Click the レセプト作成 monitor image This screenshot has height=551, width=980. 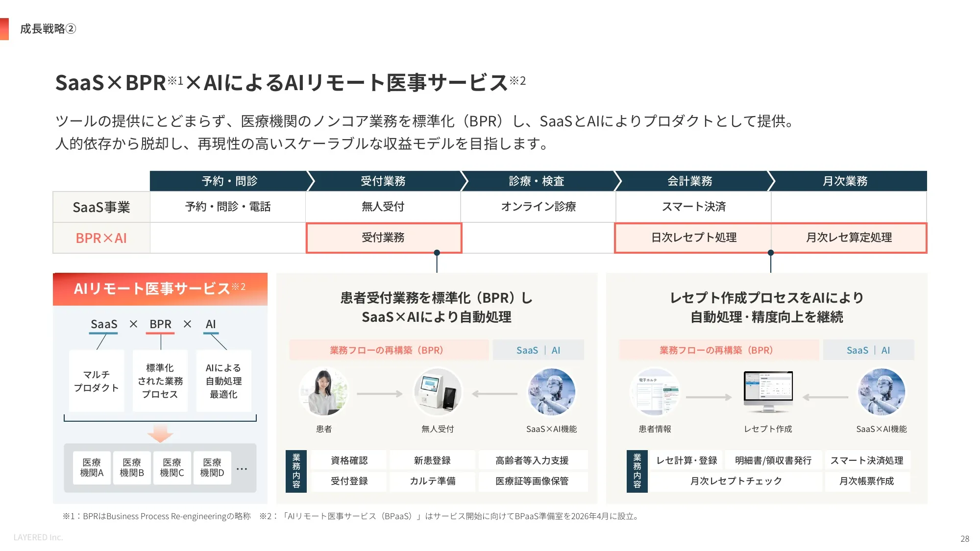click(768, 391)
